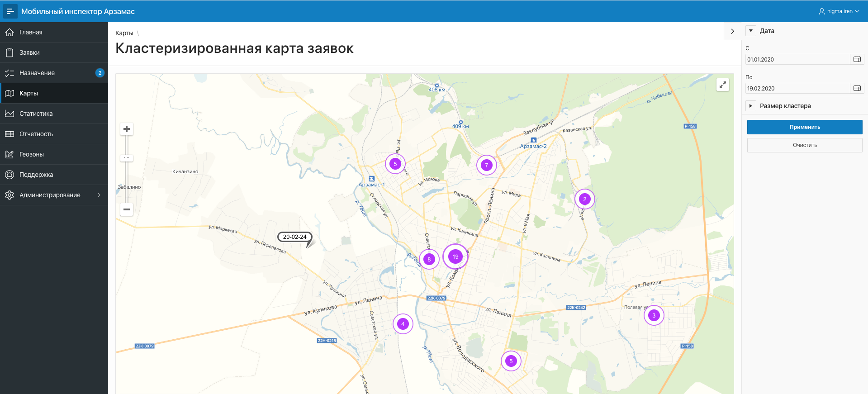Viewport: 868px width, 394px height.
Task: Open the cluster marker with 2
Action: (585, 199)
